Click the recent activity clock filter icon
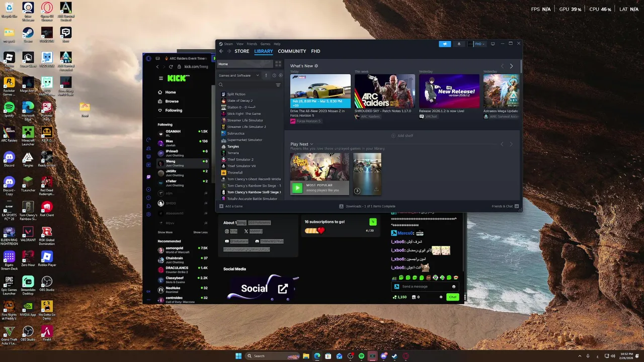Image resolution: width=644 pixels, height=362 pixels. (x=274, y=75)
